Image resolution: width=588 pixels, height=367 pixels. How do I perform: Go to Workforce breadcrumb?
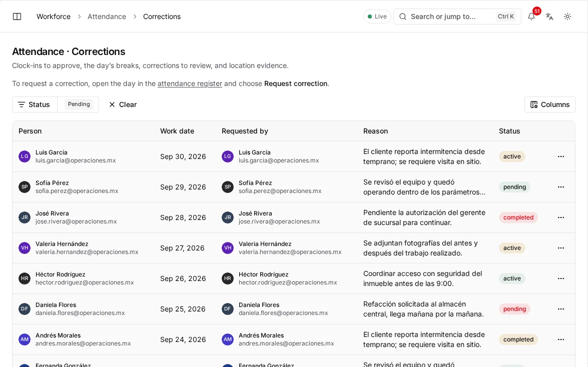[54, 16]
